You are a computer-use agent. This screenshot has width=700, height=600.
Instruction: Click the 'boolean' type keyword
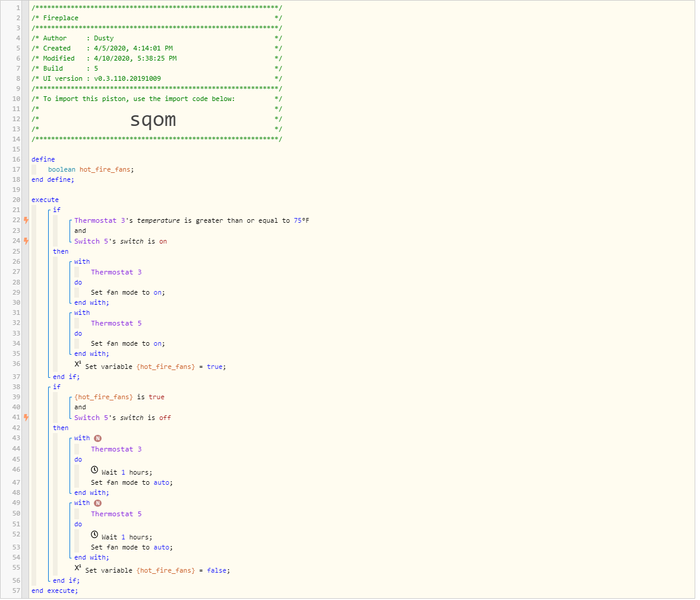point(62,170)
